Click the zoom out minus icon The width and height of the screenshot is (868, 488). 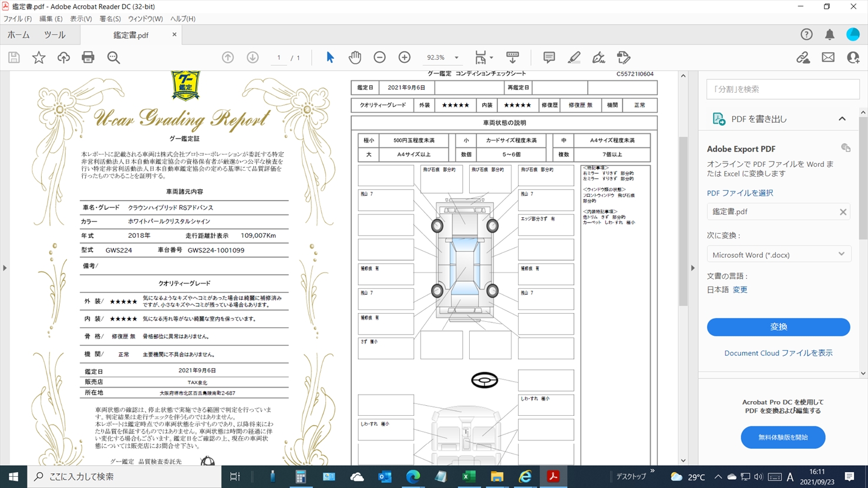pyautogui.click(x=380, y=58)
